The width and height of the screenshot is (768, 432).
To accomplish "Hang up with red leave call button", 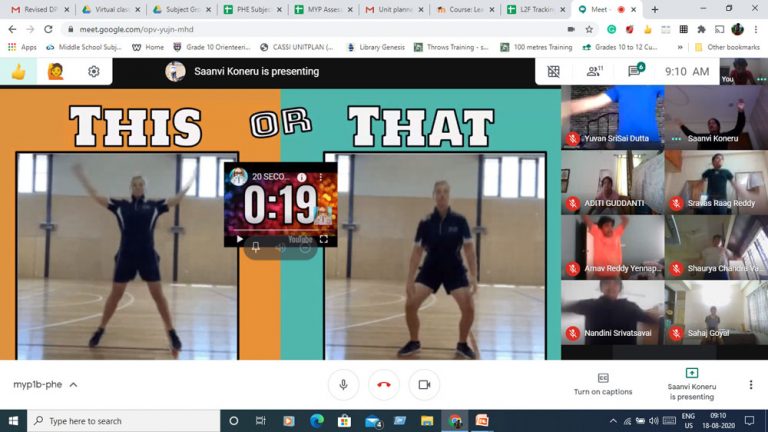I will click(x=383, y=384).
